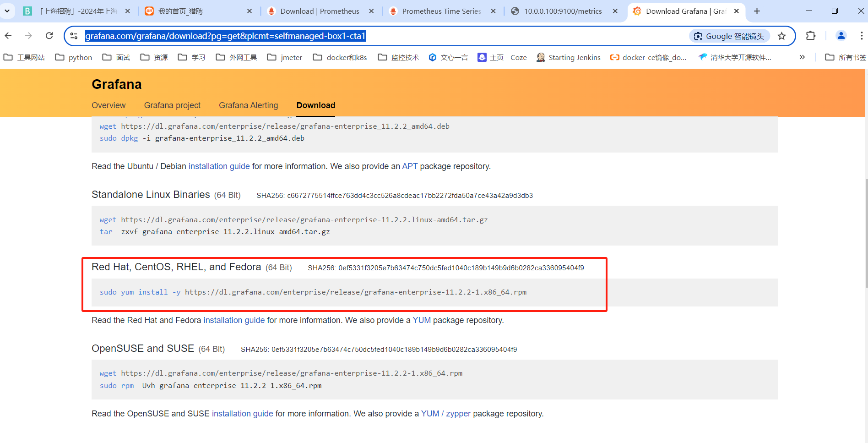
Task: Open a new browser tab
Action: point(757,11)
